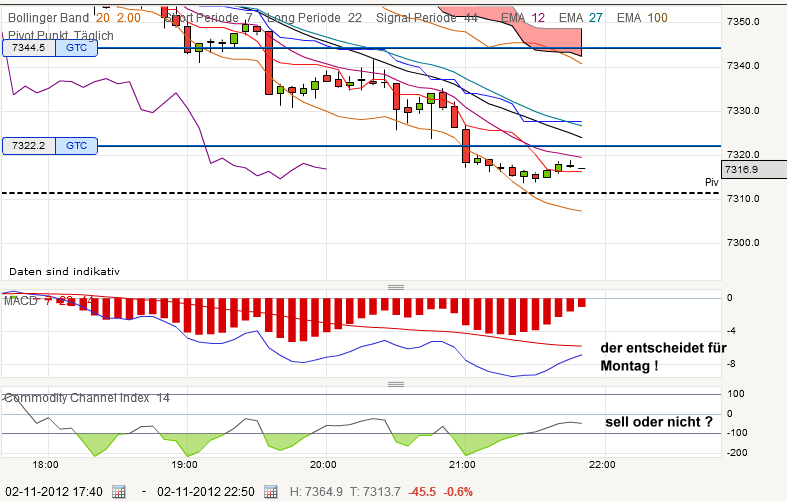Click the EMA 27 indicator label

[x=581, y=18]
